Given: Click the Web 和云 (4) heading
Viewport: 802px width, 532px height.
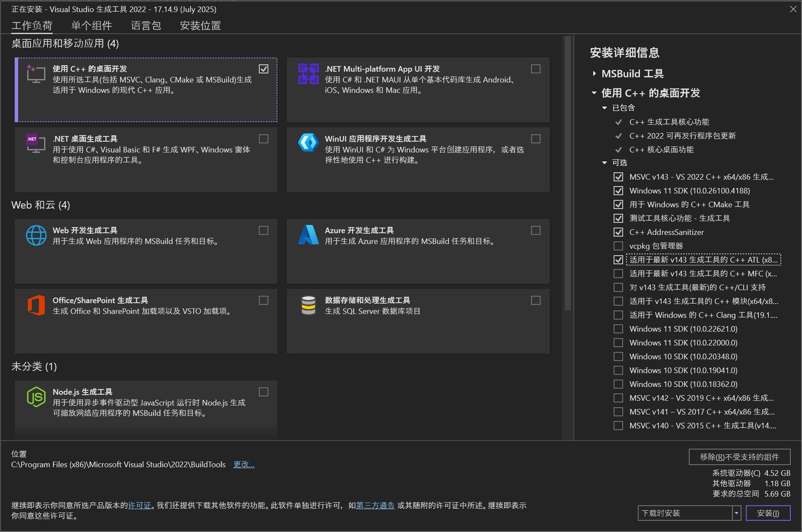Looking at the screenshot, I should point(41,205).
